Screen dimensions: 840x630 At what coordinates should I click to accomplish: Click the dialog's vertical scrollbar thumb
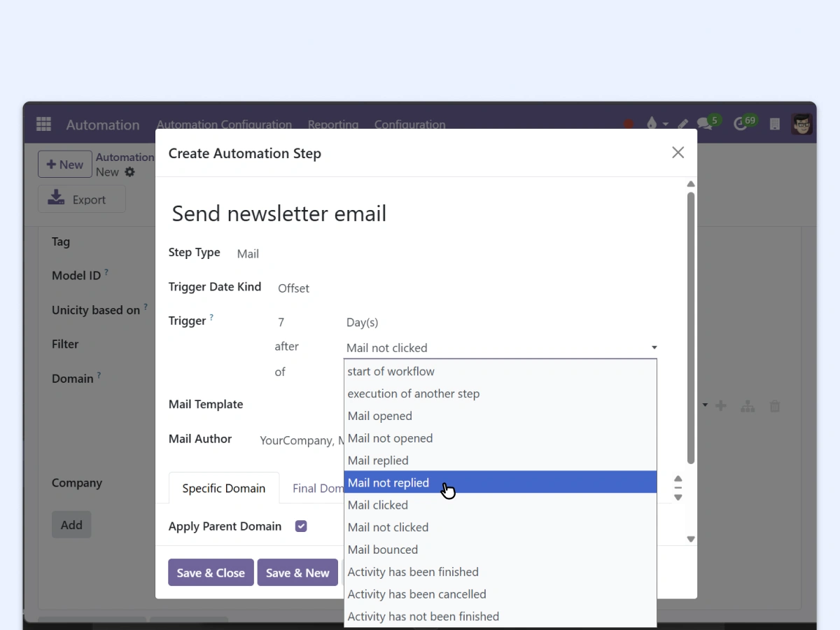691,329
